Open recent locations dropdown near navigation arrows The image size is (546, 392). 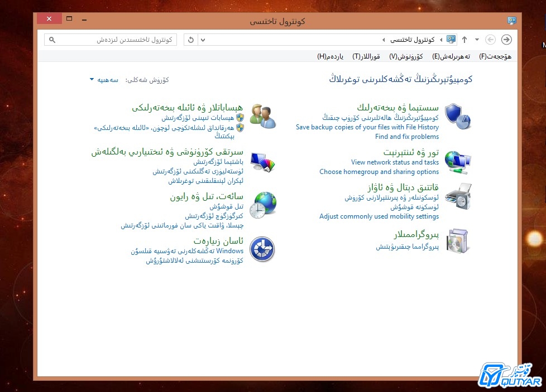point(477,40)
